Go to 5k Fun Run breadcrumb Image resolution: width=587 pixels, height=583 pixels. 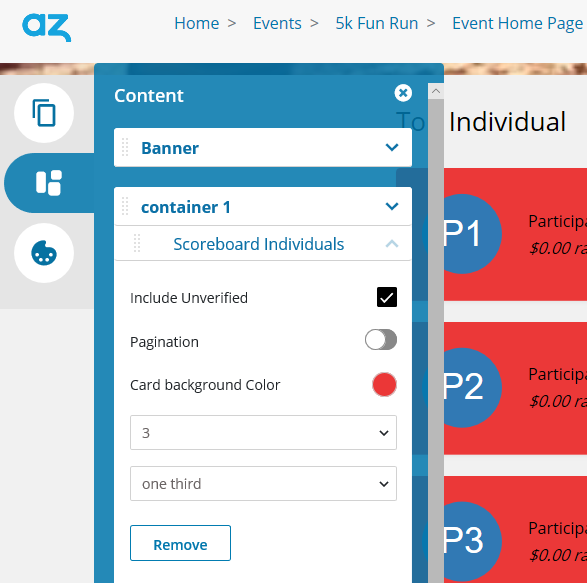[377, 23]
